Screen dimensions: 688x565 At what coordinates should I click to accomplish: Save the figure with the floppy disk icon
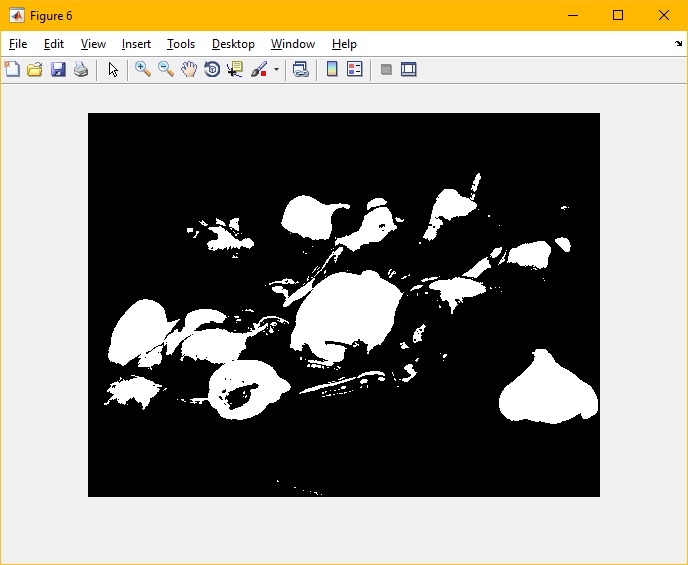point(58,70)
